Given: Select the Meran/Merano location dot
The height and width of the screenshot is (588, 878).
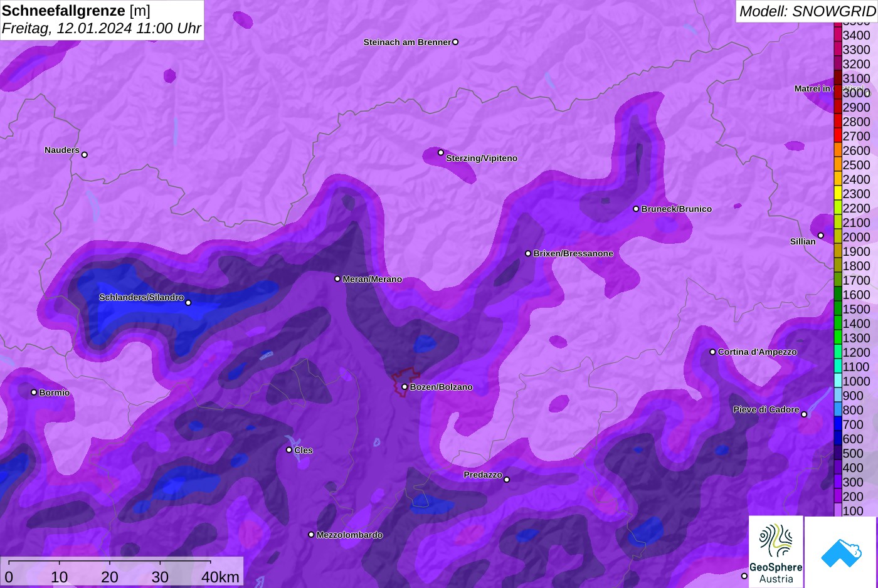Looking at the screenshot, I should coord(337,279).
